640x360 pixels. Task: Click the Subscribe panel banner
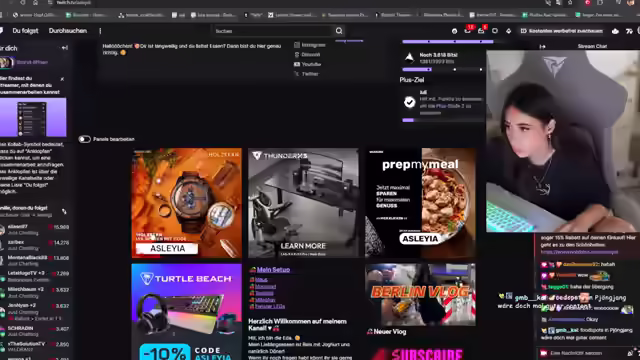point(420,353)
